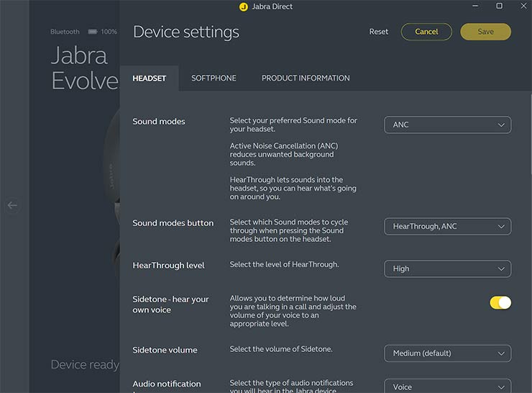The image size is (532, 393).
Task: Click the Jabra Direct logo icon
Action: pos(243,6)
